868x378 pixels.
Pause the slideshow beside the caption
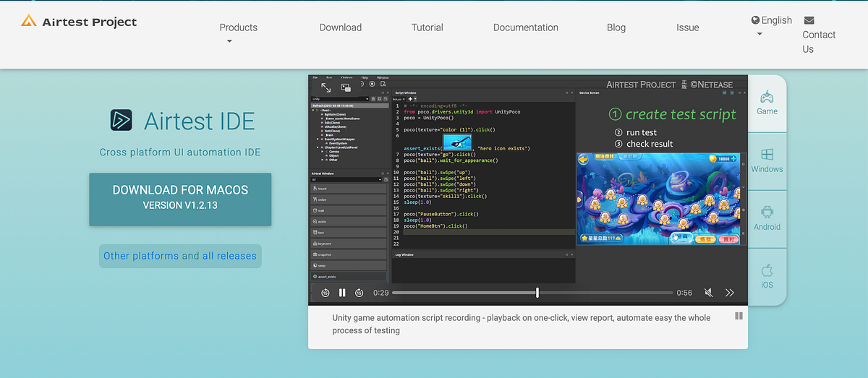pos(739,316)
